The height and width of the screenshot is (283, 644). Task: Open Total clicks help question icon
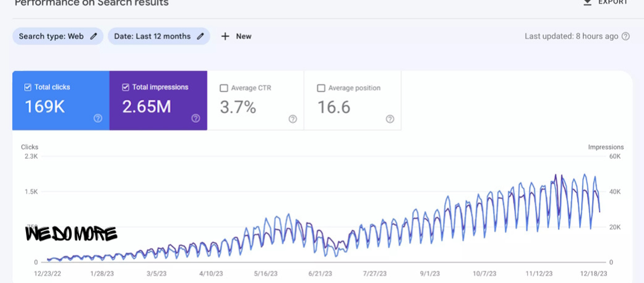point(98,119)
